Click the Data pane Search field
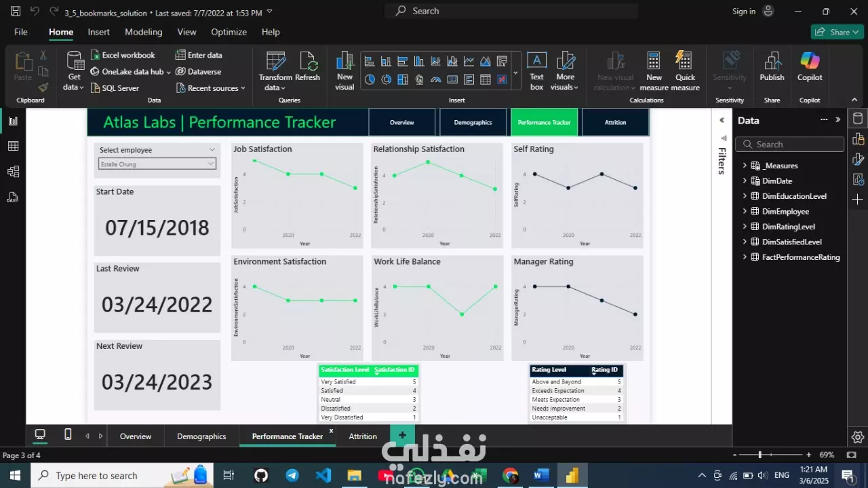868x488 pixels. pos(790,144)
